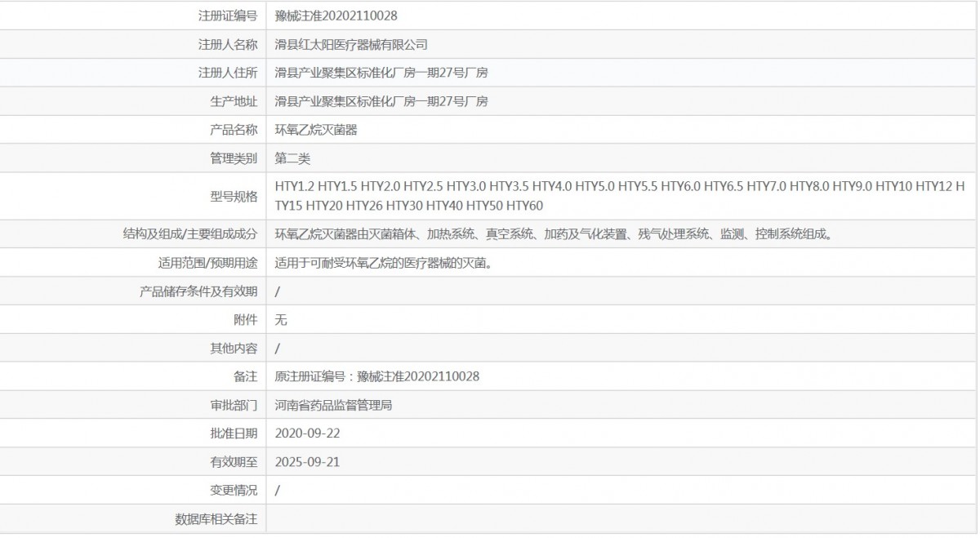Click the 结构及组成/主要组成成分 label

coord(190,234)
